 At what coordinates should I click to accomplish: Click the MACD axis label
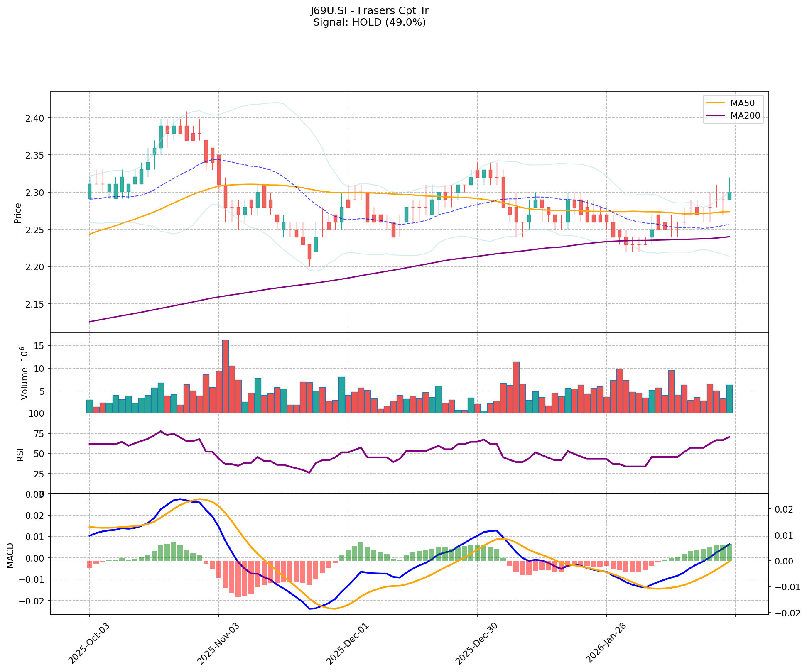11,555
